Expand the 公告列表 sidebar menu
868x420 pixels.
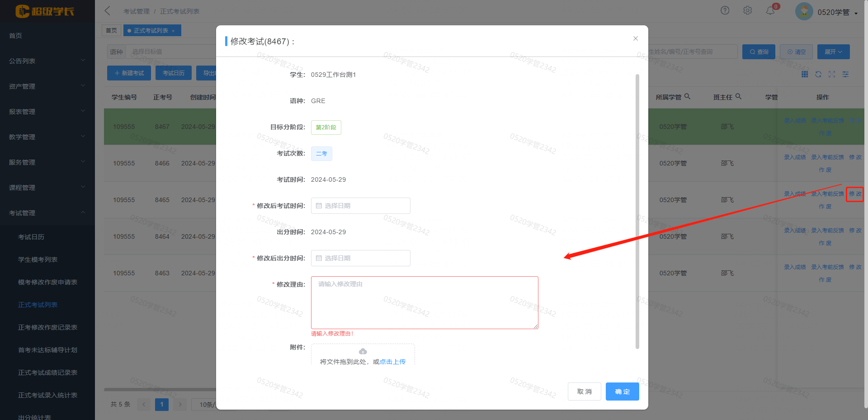point(47,61)
